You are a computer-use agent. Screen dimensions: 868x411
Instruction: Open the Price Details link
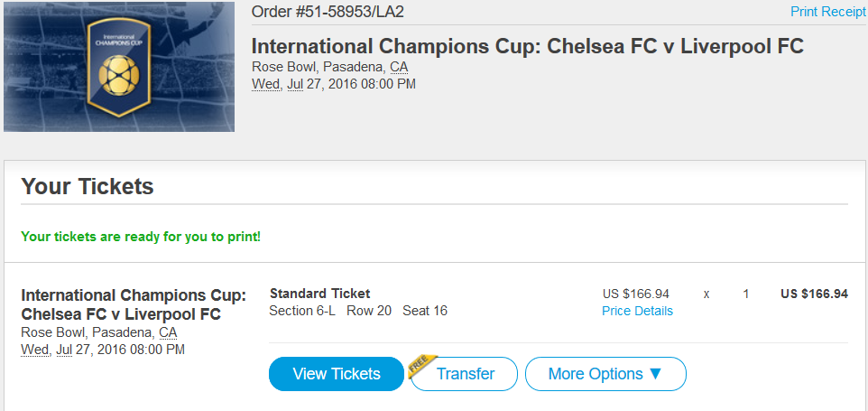pos(637,311)
